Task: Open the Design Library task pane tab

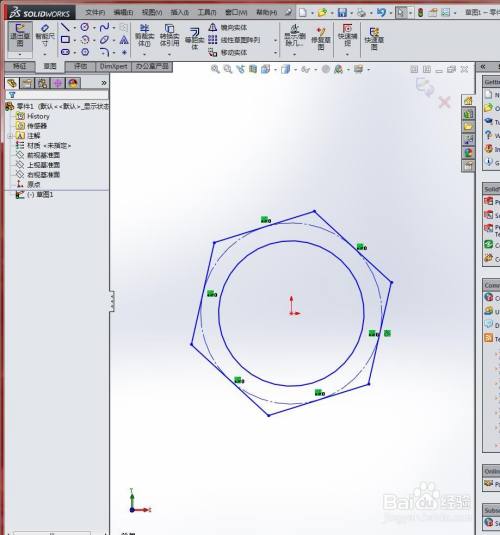Action: [x=468, y=114]
